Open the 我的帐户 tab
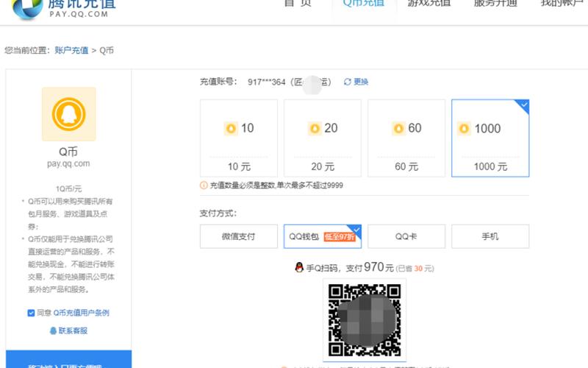The height and width of the screenshot is (368, 588). [562, 3]
